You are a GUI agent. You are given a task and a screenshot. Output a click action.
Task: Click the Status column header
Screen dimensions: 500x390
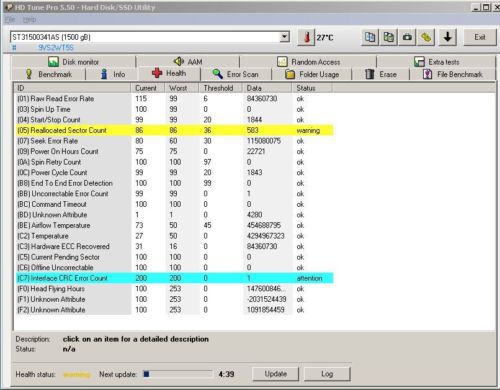click(312, 88)
